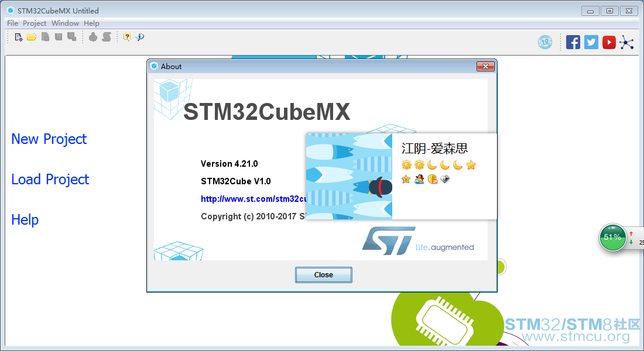Open the Help menu
Viewport: 644px width, 351px height.
pos(91,23)
